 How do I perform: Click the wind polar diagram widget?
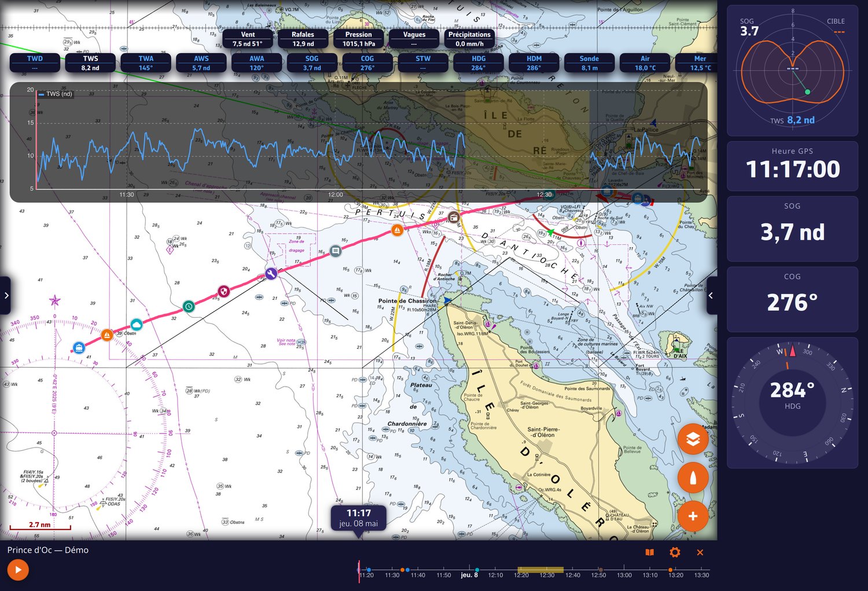click(792, 71)
